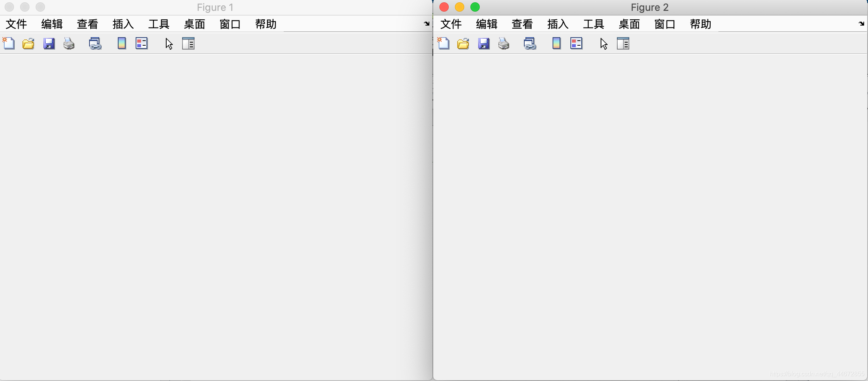This screenshot has height=381, width=868.
Task: Click New Figure icon in Figure 2 toolbar
Action: coord(443,43)
